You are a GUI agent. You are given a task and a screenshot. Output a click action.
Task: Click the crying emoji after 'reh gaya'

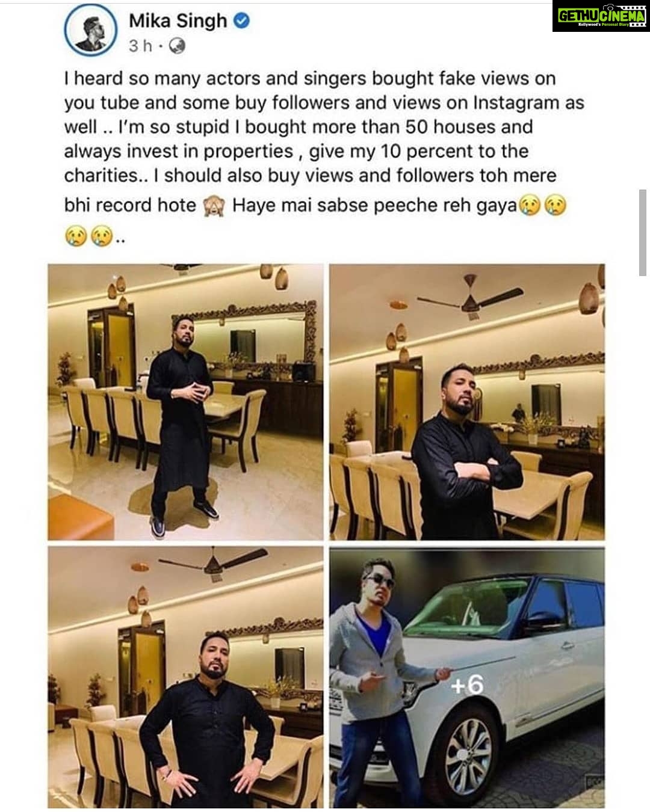pyautogui.click(x=530, y=206)
